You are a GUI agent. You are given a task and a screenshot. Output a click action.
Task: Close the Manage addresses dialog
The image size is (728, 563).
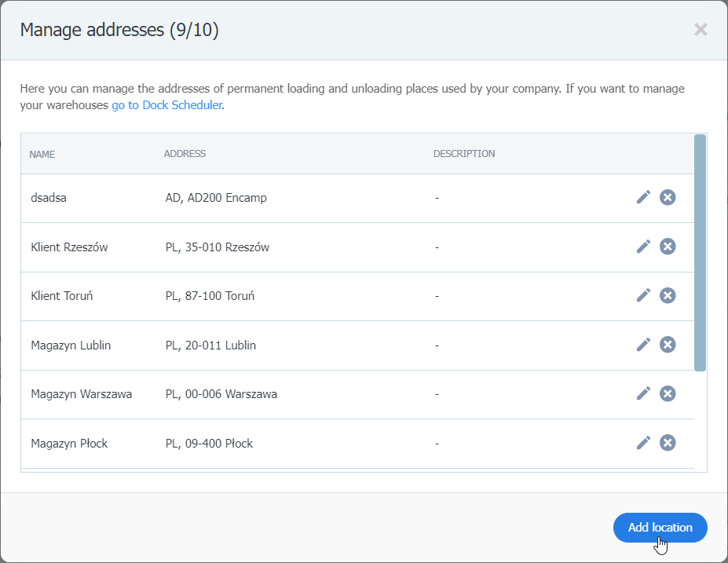click(701, 30)
